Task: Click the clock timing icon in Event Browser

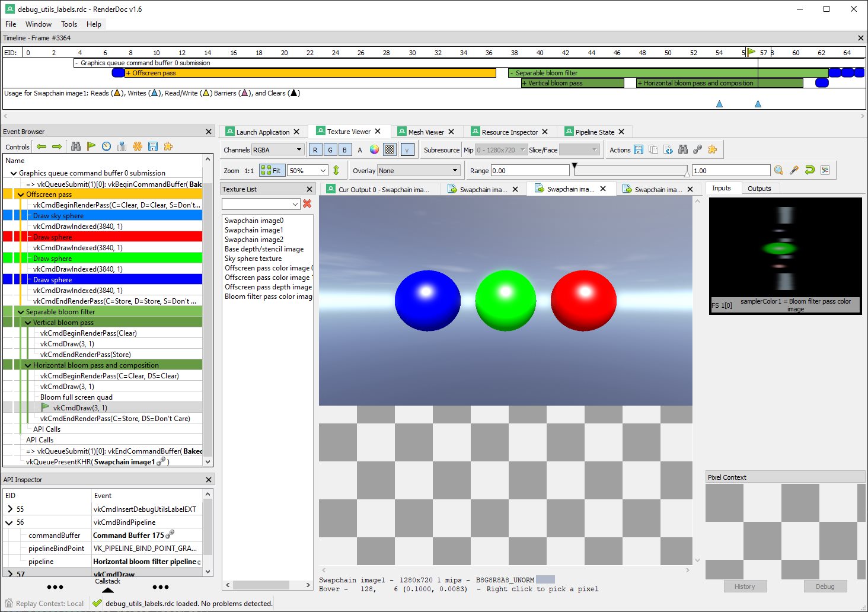Action: (107, 146)
